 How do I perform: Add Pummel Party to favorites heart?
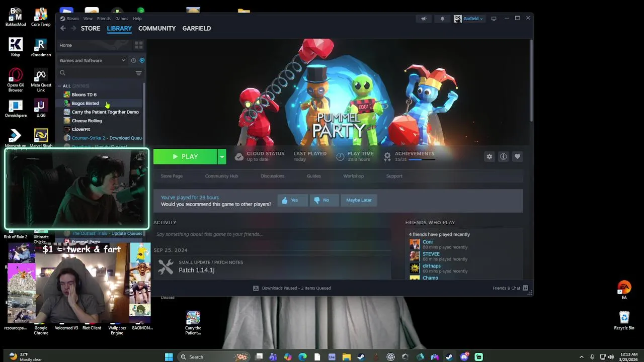(517, 156)
